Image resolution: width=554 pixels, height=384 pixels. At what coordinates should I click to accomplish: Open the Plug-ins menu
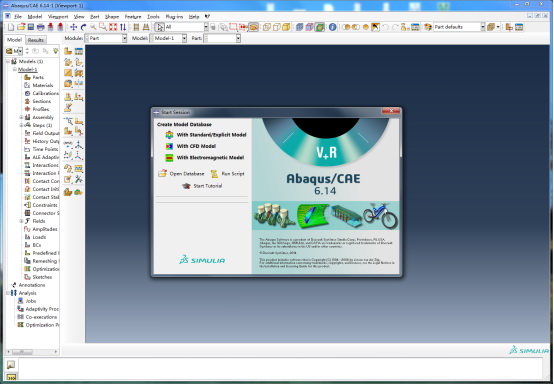pyautogui.click(x=174, y=17)
